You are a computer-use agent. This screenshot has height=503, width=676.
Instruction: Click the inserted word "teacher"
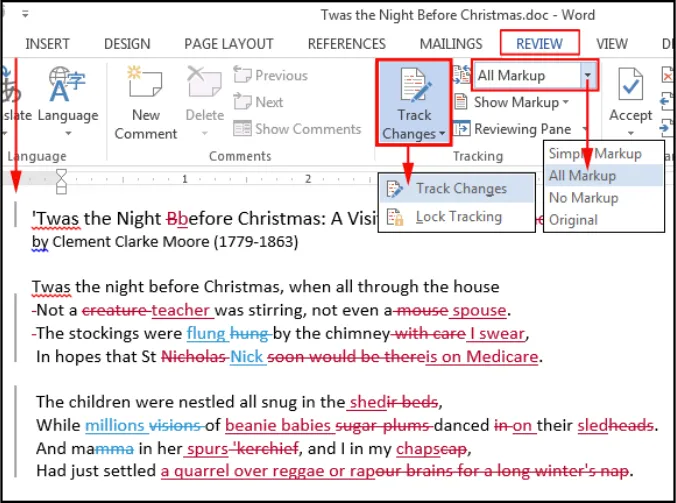pyautogui.click(x=180, y=310)
